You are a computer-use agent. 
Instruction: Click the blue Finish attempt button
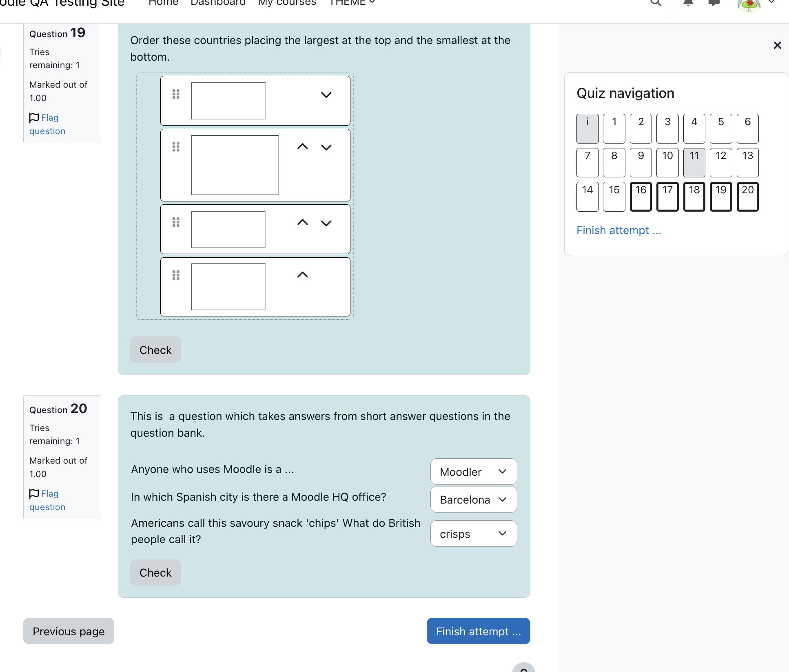point(478,631)
